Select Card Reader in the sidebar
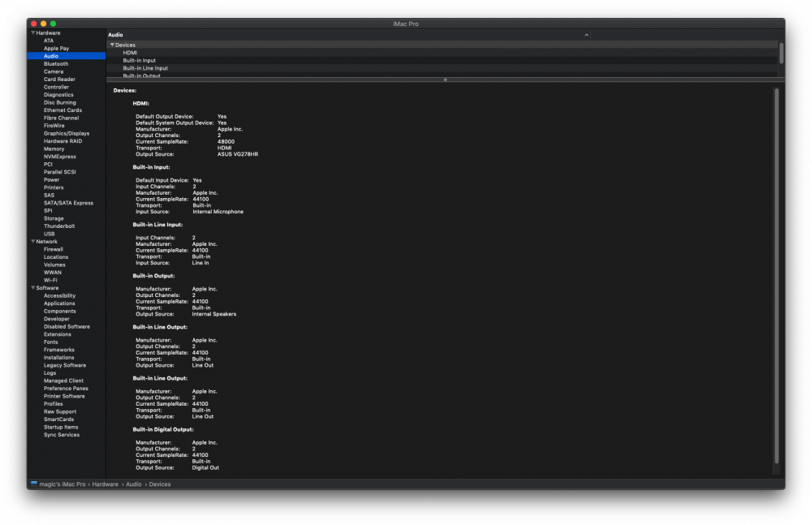 tap(59, 80)
